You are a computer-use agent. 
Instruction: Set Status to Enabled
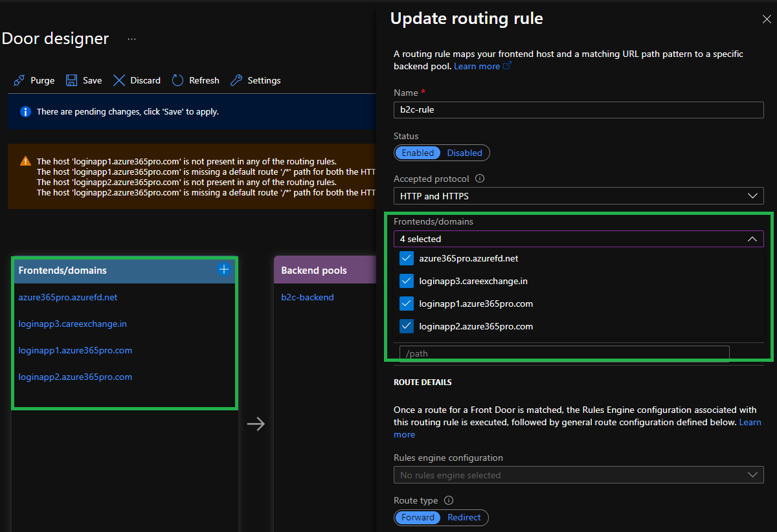(418, 153)
